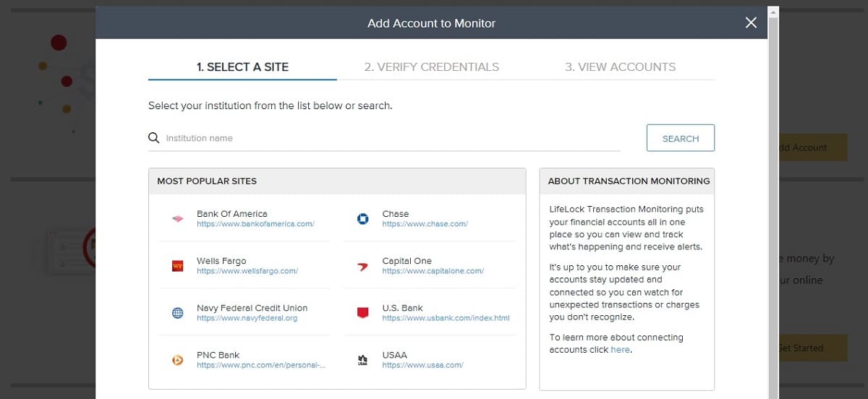Click the USAA logo icon

[363, 360]
